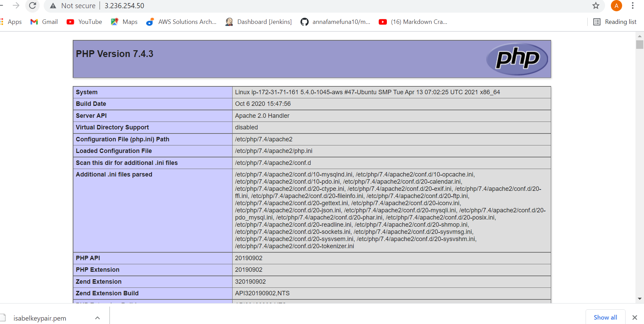Screen dimensions: 644x324
Task: Click Virtual Directory Support label
Action: coord(112,127)
